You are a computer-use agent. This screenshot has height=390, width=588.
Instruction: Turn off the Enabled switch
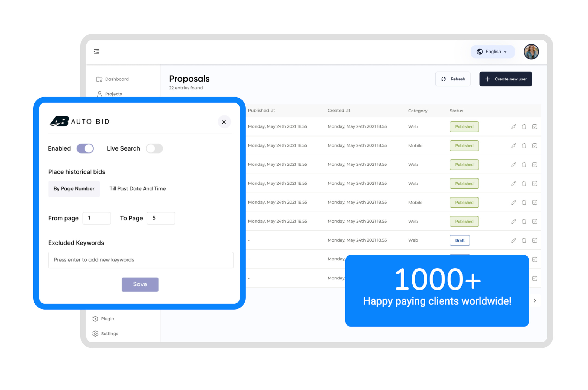click(x=85, y=148)
